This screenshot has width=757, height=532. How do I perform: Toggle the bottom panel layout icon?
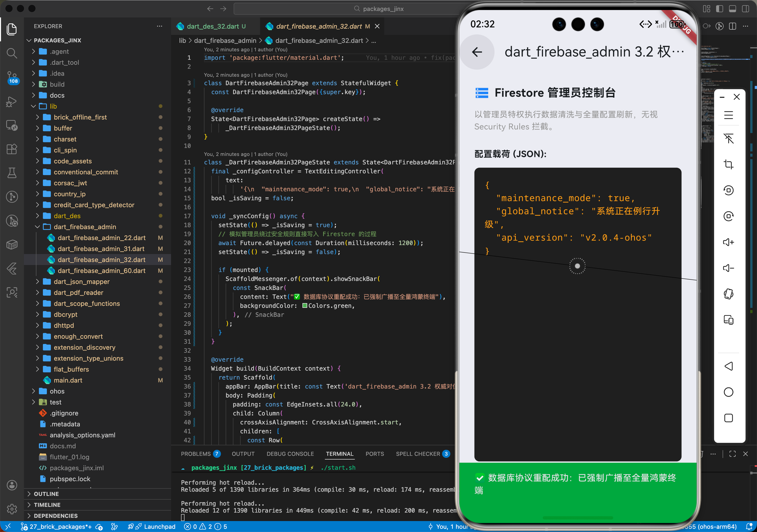tap(732, 9)
